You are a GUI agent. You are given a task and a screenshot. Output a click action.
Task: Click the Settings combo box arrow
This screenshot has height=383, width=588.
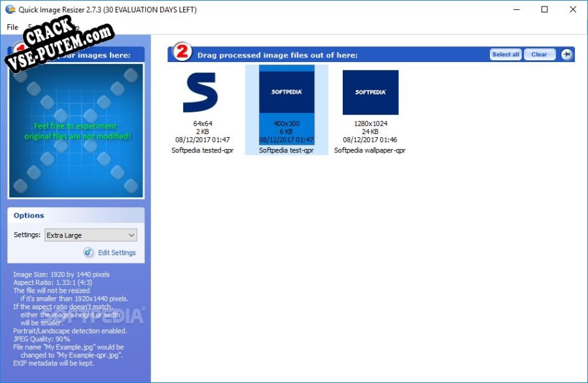(131, 235)
